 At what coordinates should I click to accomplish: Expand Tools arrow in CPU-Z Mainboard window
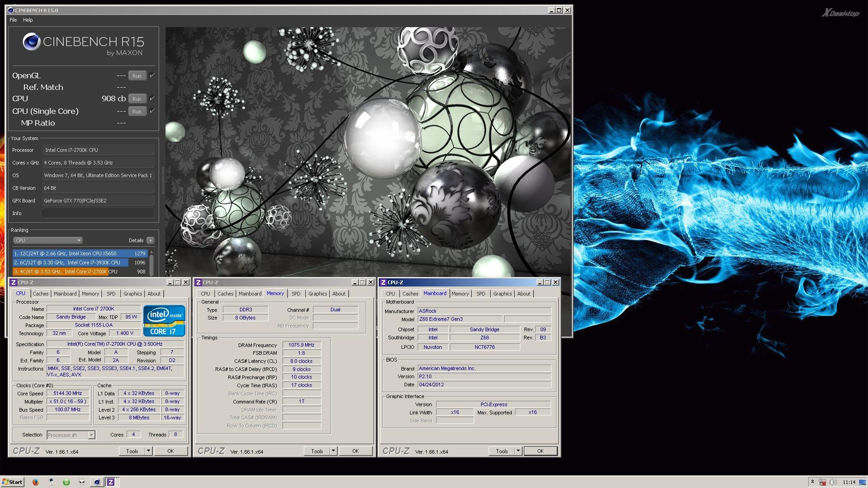click(518, 451)
